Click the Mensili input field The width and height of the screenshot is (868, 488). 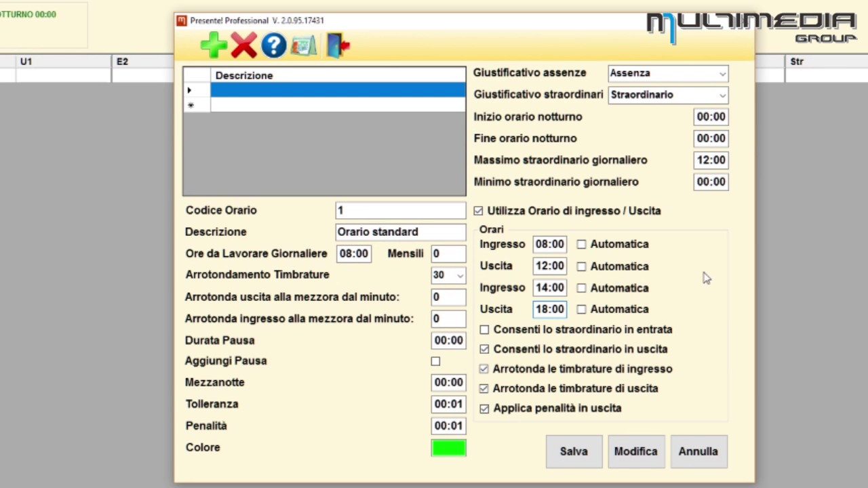448,253
